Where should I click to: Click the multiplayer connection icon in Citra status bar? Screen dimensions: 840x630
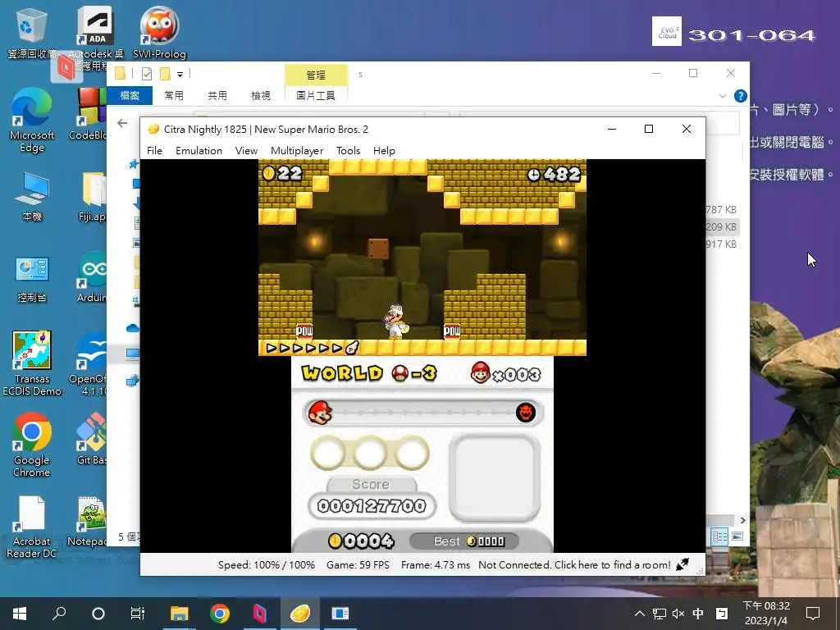682,564
